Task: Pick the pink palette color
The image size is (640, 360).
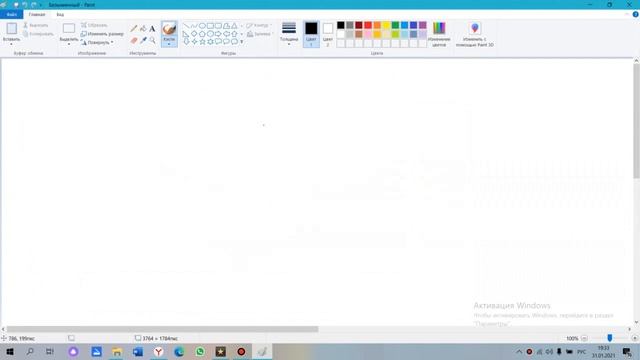Action: pyautogui.click(x=368, y=34)
